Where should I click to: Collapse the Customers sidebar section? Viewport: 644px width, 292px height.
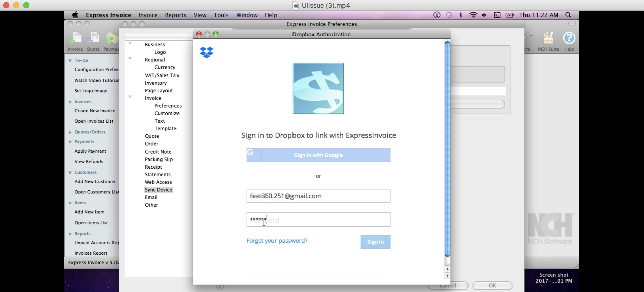[70, 173]
